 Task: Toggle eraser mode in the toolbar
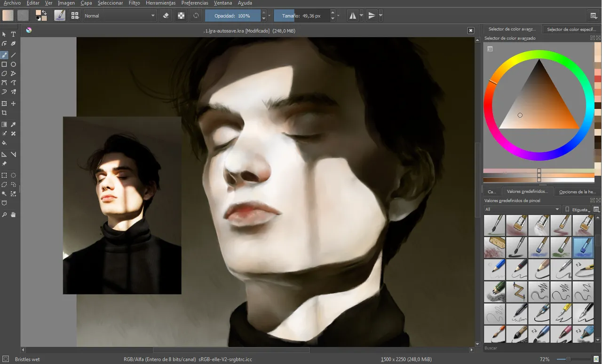click(x=166, y=15)
